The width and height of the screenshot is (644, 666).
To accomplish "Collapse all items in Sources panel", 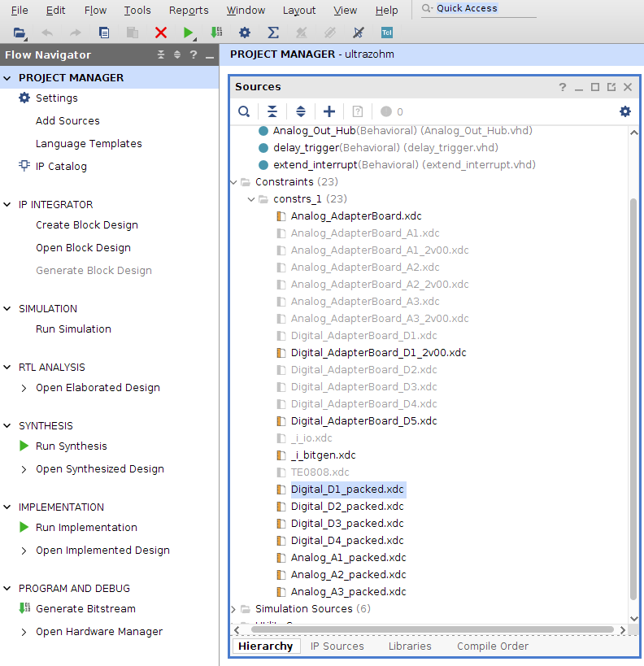I will click(272, 111).
